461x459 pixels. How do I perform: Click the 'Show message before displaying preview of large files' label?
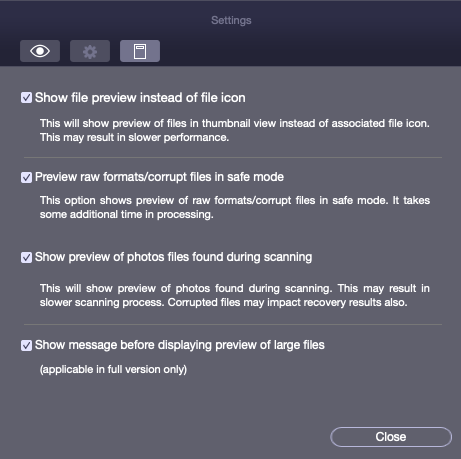[180, 345]
